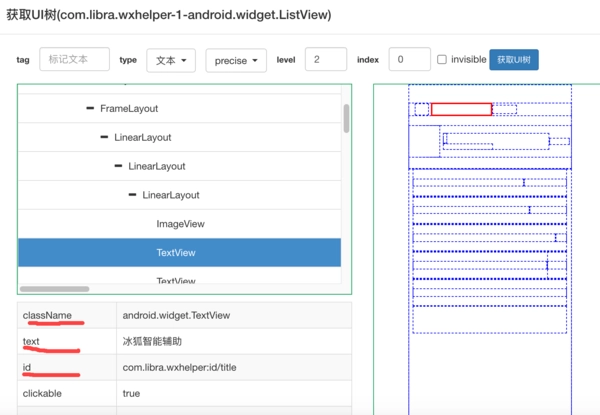Open the precise match mode dropdown

(x=236, y=60)
